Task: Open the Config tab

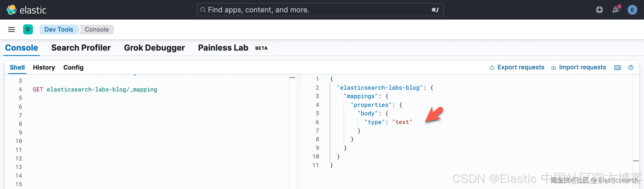Action: 73,68
